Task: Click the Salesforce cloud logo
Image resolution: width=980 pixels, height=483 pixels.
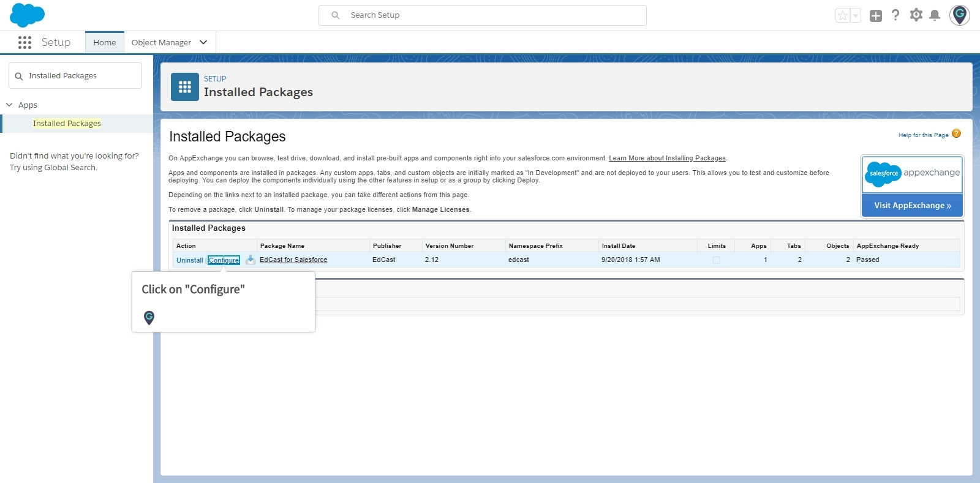Action: tap(27, 15)
